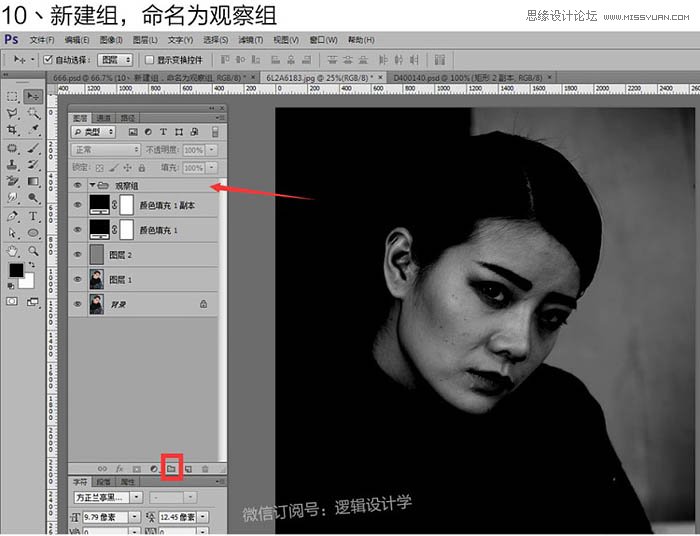Delete layer with the trash icon
Screen dimensions: 700x536
pos(205,469)
